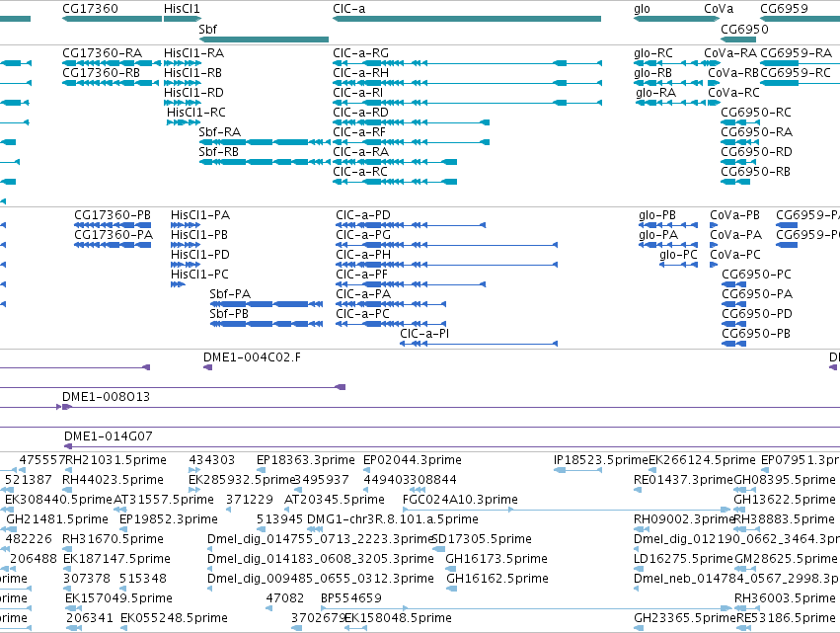The width and height of the screenshot is (840, 633).
Task: Click the RH44023.5prime EST label
Action: (114, 480)
